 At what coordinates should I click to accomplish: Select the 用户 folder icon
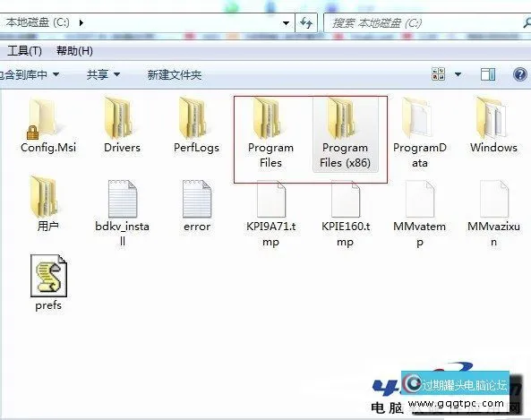pyautogui.click(x=44, y=196)
